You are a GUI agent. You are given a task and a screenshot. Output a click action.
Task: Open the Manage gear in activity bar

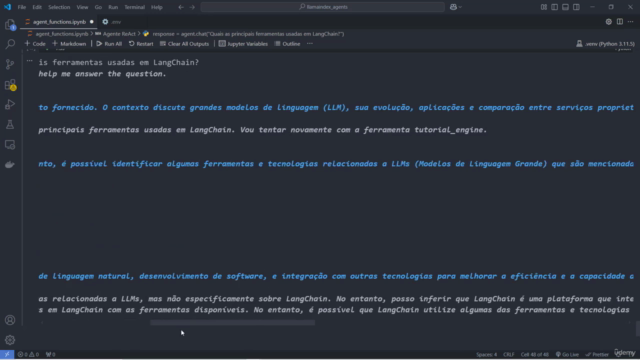coord(10,340)
